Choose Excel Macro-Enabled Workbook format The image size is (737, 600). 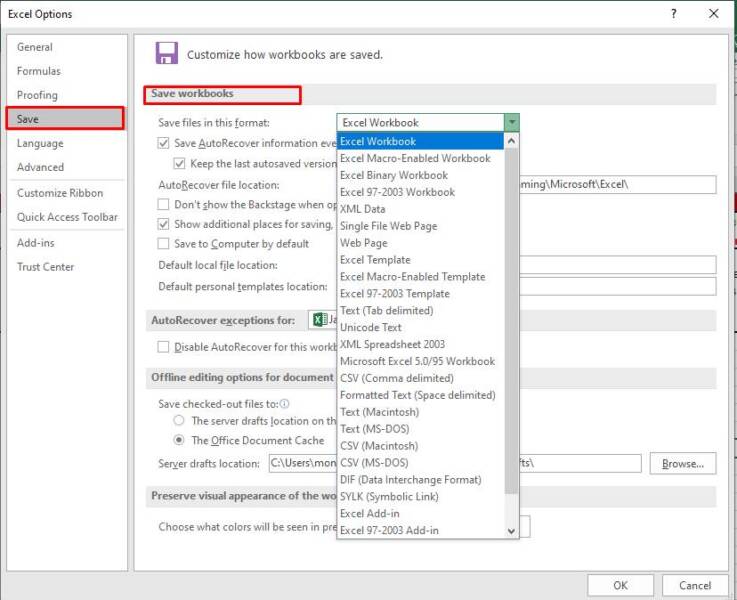coord(421,158)
